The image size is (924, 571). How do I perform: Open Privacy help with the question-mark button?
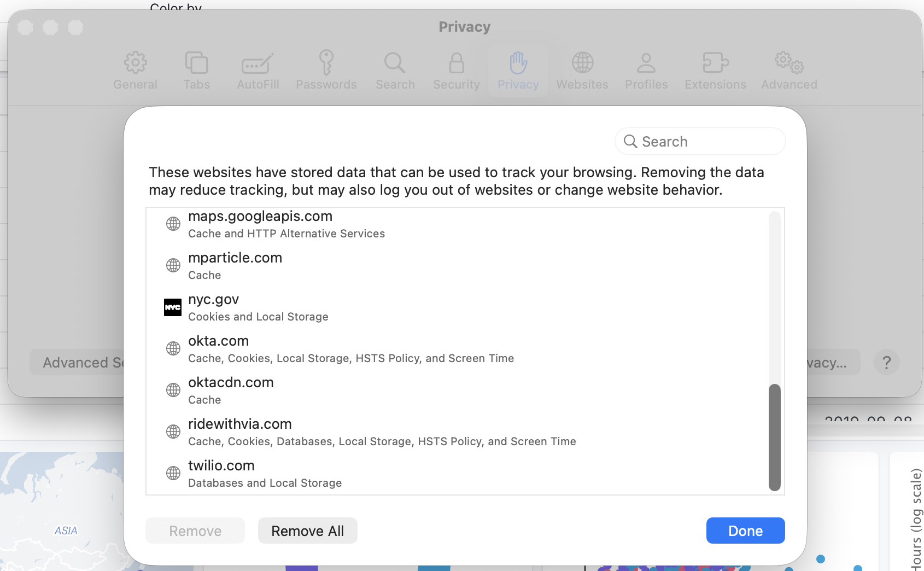(x=887, y=362)
